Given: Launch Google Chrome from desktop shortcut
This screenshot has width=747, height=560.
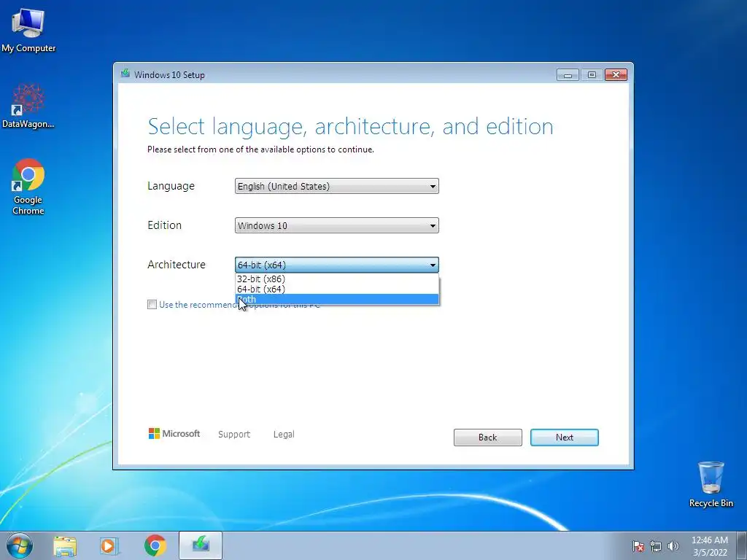Looking at the screenshot, I should click(28, 186).
